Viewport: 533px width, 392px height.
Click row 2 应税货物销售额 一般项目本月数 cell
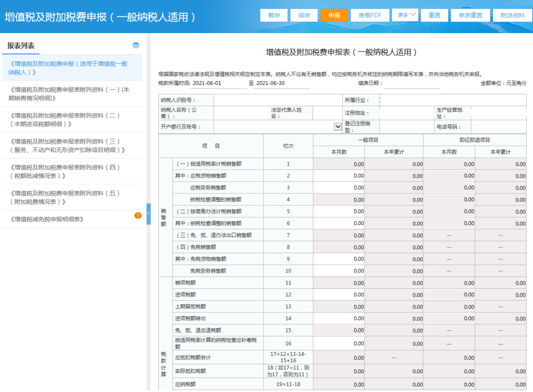point(339,176)
